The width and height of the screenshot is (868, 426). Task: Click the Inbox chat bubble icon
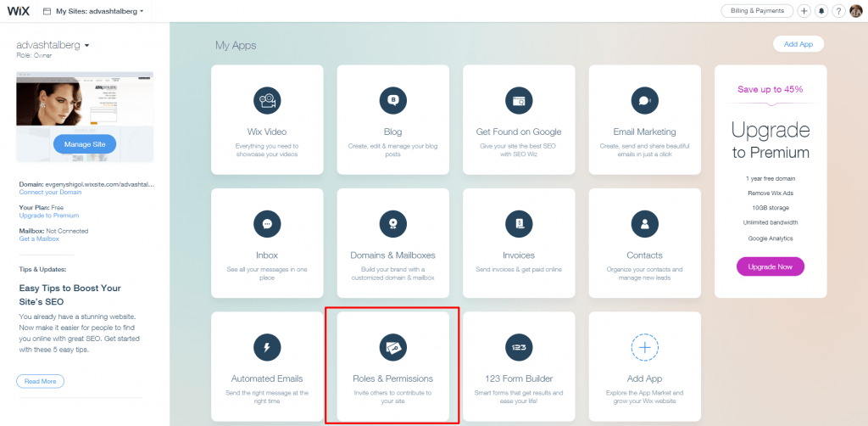(267, 224)
